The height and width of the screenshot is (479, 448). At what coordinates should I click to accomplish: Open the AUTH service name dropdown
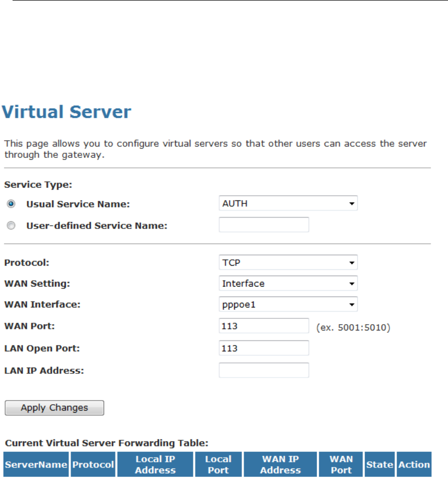point(288,203)
